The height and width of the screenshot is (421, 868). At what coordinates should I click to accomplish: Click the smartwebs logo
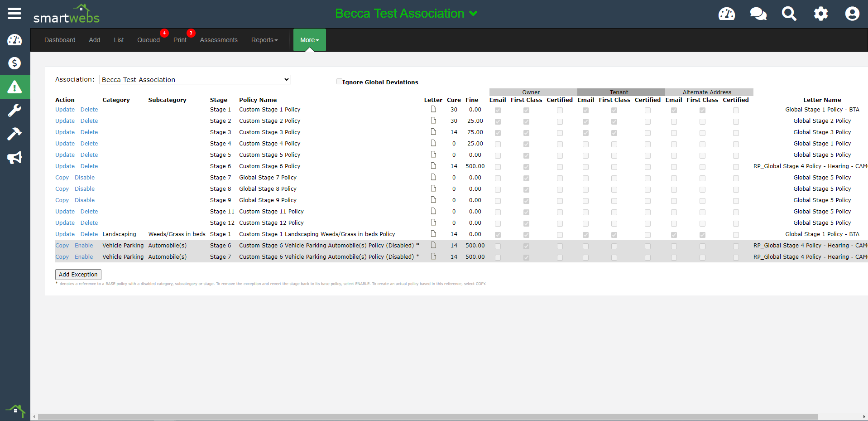(67, 14)
